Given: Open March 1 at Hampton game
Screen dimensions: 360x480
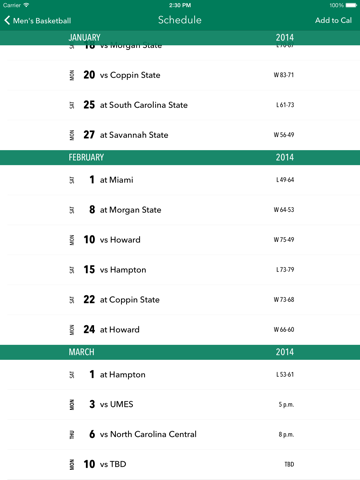Looking at the screenshot, I should pos(180,375).
